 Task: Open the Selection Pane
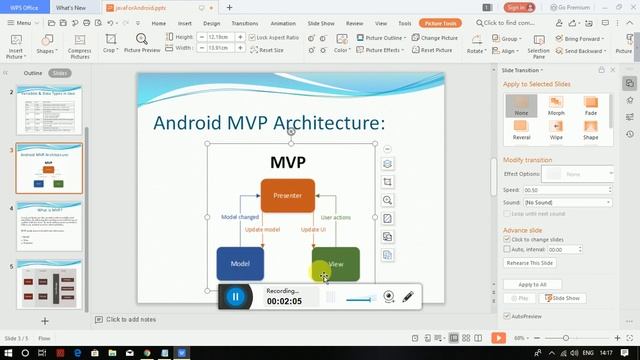pos(538,46)
